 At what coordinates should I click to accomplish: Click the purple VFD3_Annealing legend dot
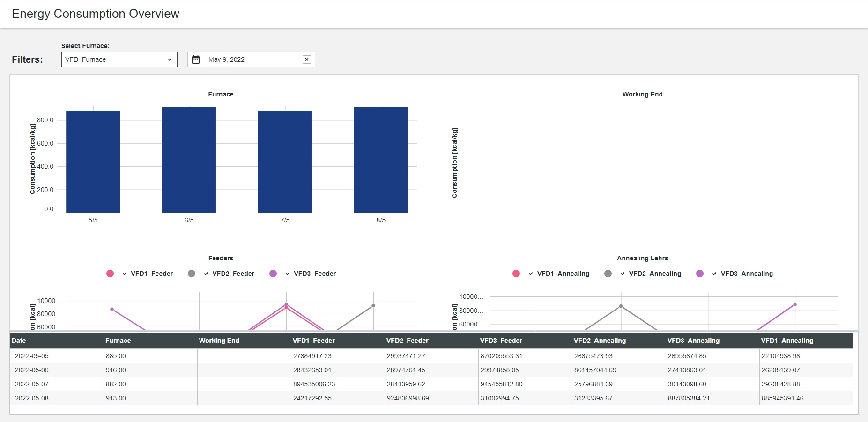coord(700,274)
